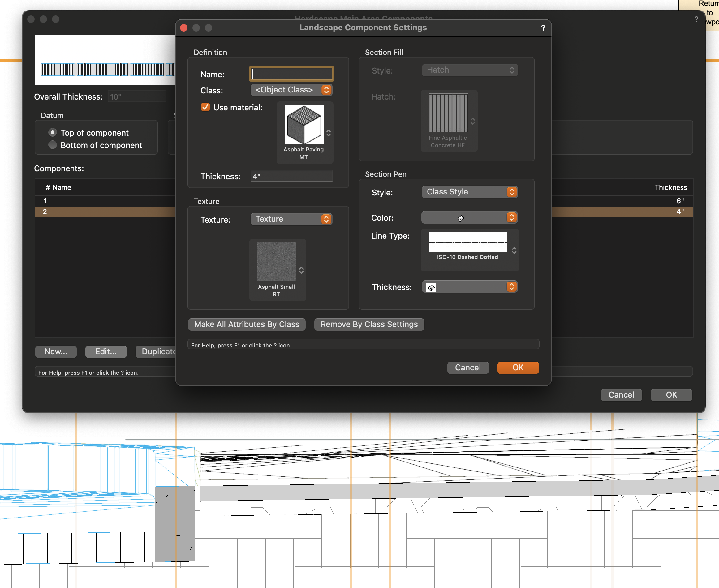Select Bottom of component radio button
Screen dimensions: 719x588
click(x=53, y=145)
